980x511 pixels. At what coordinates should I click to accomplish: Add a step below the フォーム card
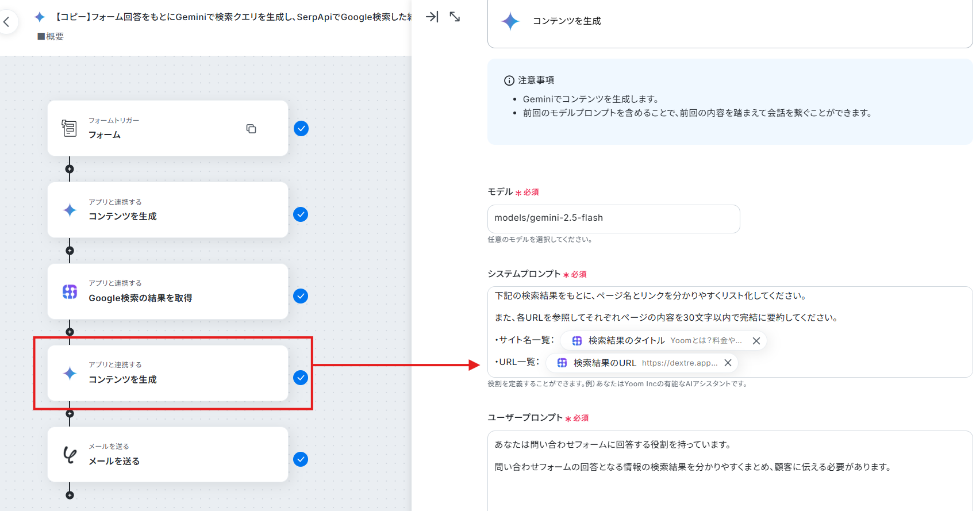point(70,169)
